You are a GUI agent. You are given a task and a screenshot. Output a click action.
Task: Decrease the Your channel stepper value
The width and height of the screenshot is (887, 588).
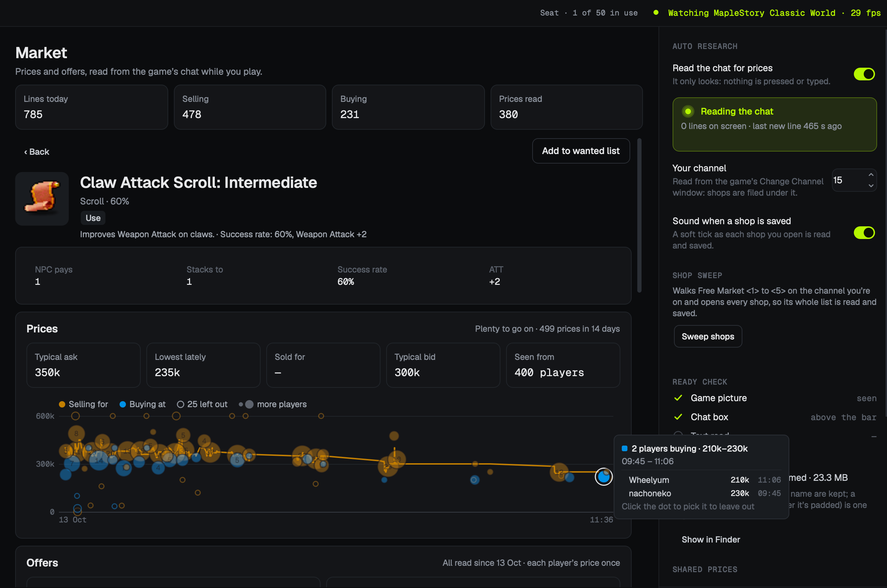[x=871, y=186]
